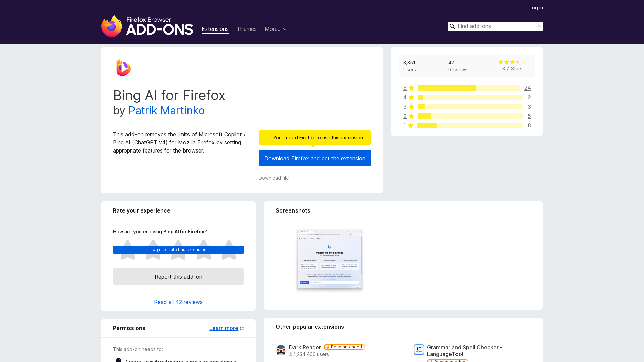This screenshot has height=362, width=644.
Task: Click the Find add-ons search field
Action: coord(495,26)
